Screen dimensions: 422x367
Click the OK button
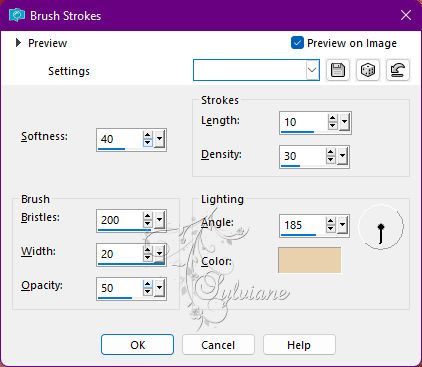(137, 345)
